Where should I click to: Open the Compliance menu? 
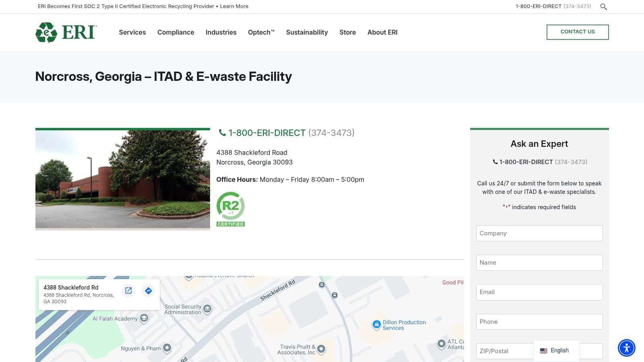click(176, 32)
